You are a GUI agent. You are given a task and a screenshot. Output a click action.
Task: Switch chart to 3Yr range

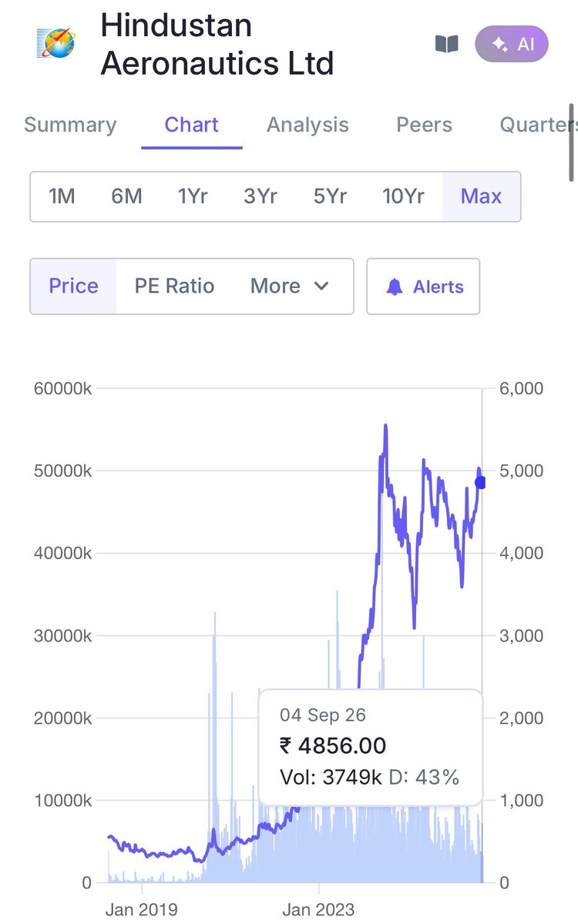(x=260, y=196)
